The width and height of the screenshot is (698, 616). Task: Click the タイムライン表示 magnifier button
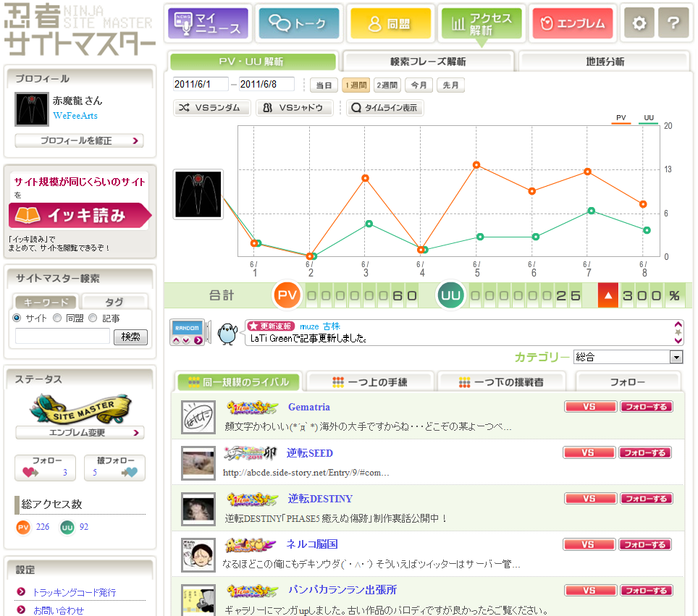384,108
